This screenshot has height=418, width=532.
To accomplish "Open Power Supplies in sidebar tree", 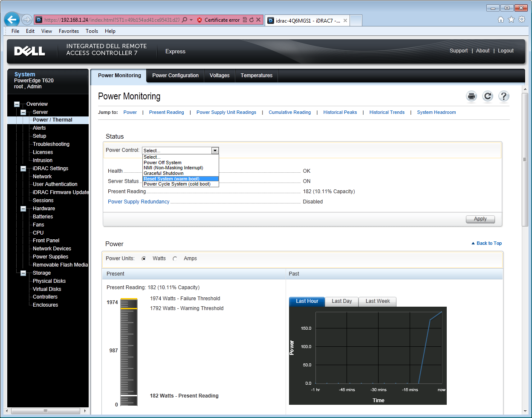I will point(50,257).
